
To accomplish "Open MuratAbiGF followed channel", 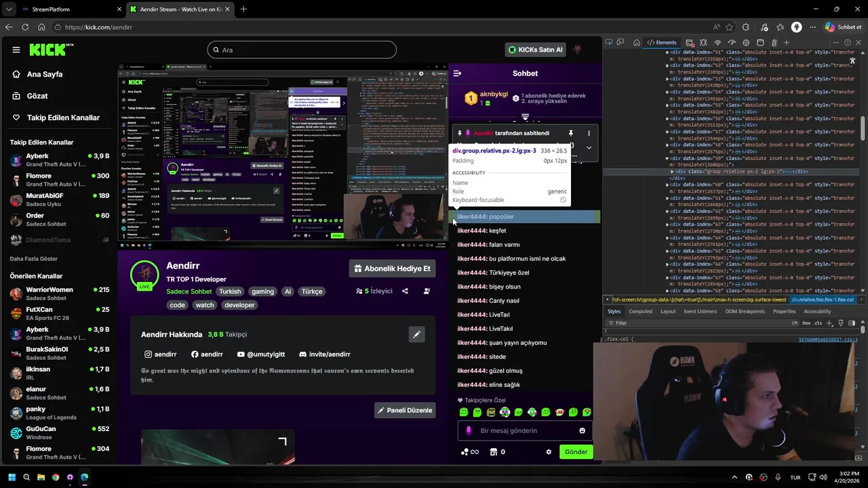I will click(59, 200).
